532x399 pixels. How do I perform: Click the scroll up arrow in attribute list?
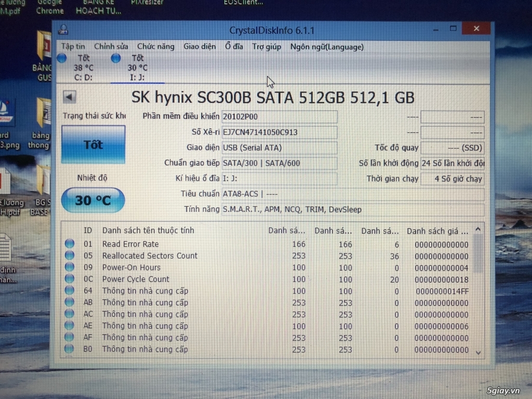(x=478, y=230)
